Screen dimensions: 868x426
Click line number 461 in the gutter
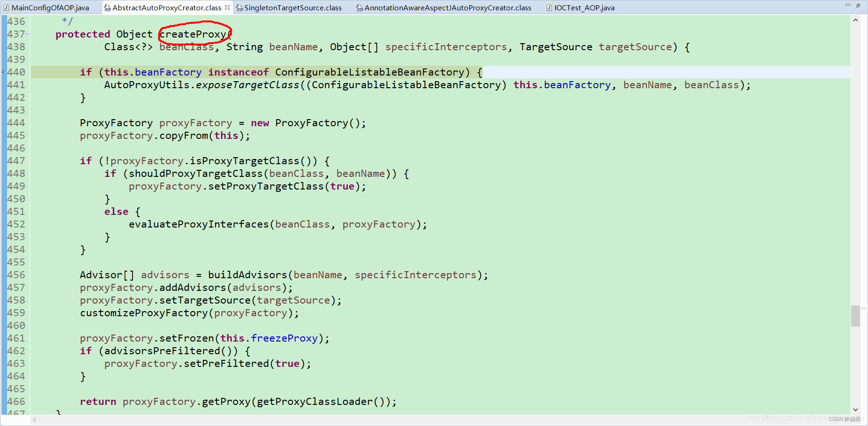pyautogui.click(x=16, y=338)
